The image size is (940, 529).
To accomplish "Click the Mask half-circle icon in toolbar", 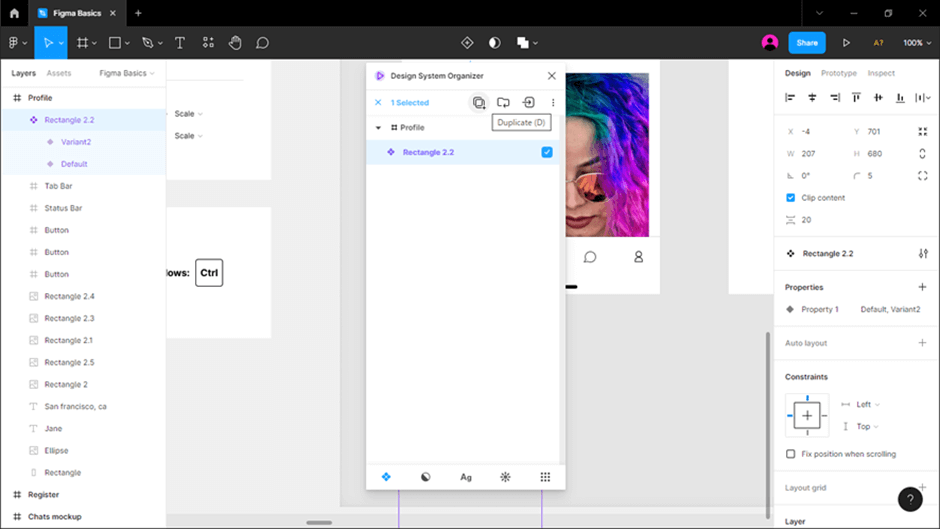I will click(495, 43).
